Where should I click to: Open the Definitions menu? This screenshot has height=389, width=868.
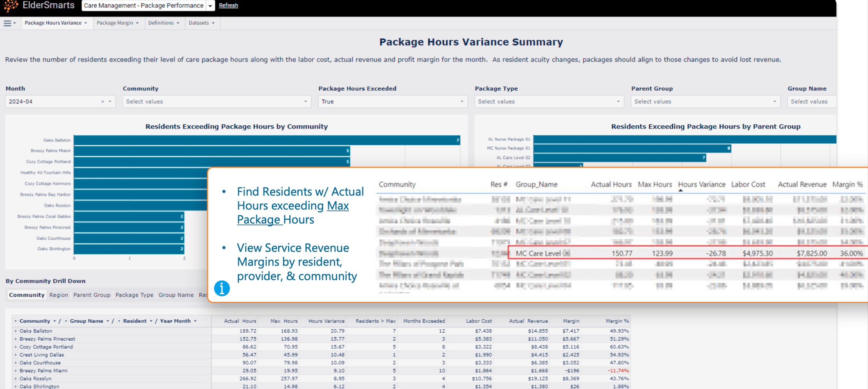click(x=164, y=23)
